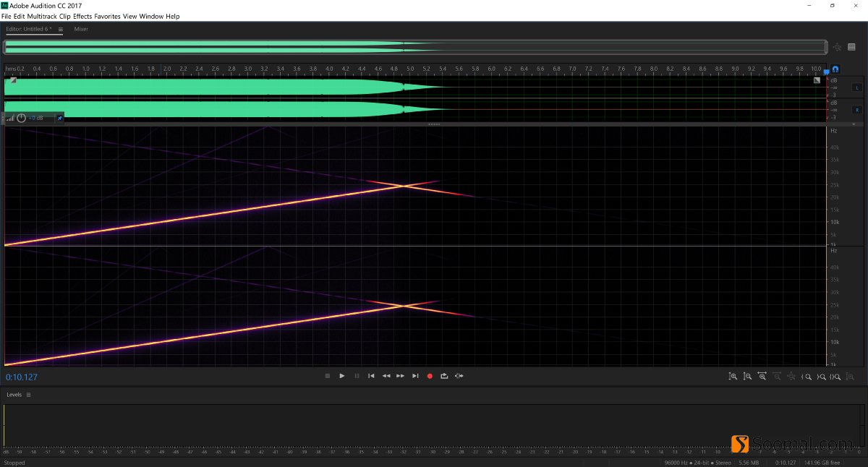Open the Levels panel menu
Viewport: 868px width, 467px height.
coord(27,395)
